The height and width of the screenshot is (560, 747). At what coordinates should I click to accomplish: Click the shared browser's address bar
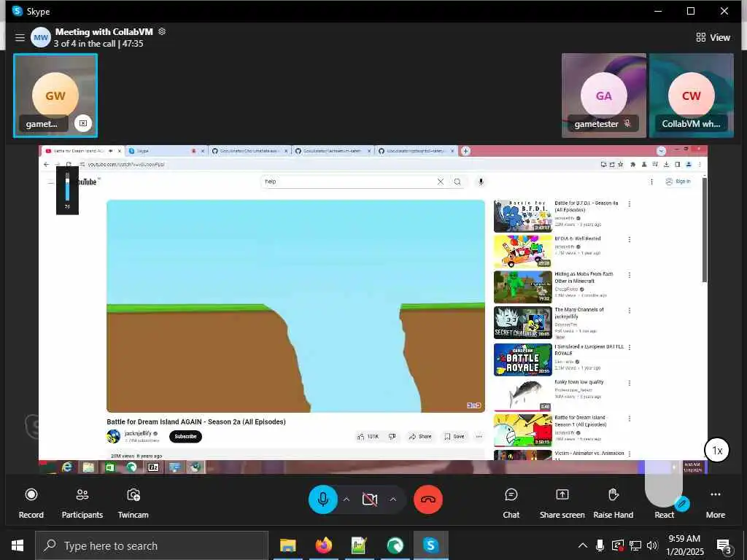click(333, 164)
